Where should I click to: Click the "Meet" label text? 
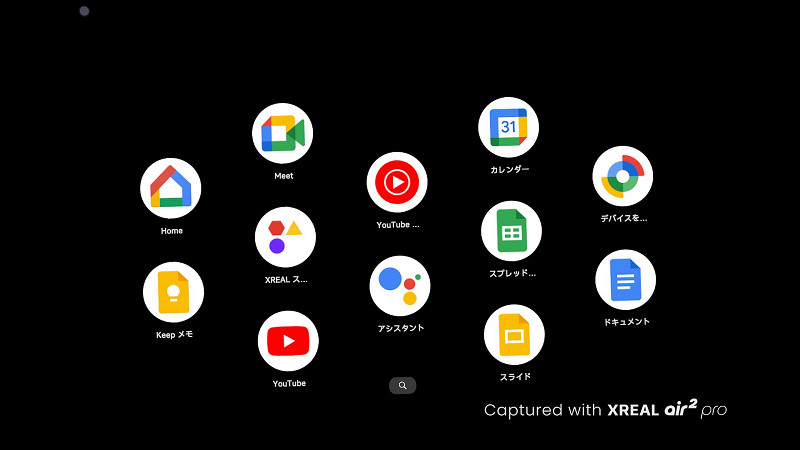coord(284,176)
